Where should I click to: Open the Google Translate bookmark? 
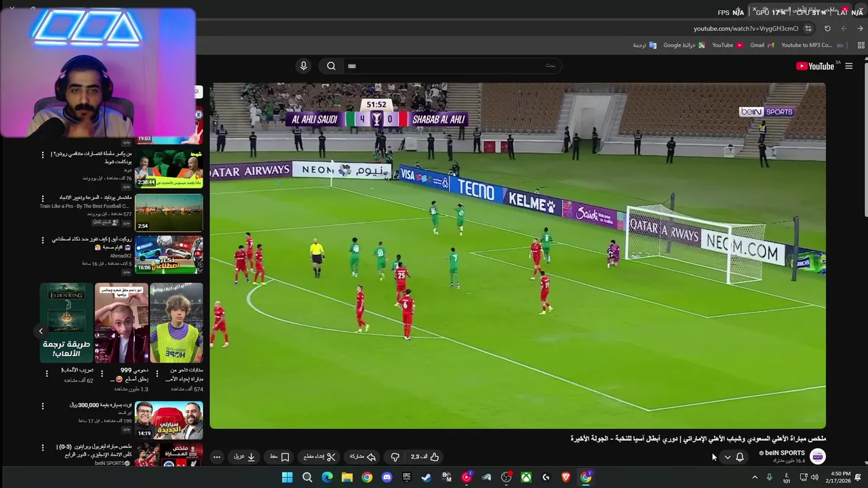click(644, 45)
